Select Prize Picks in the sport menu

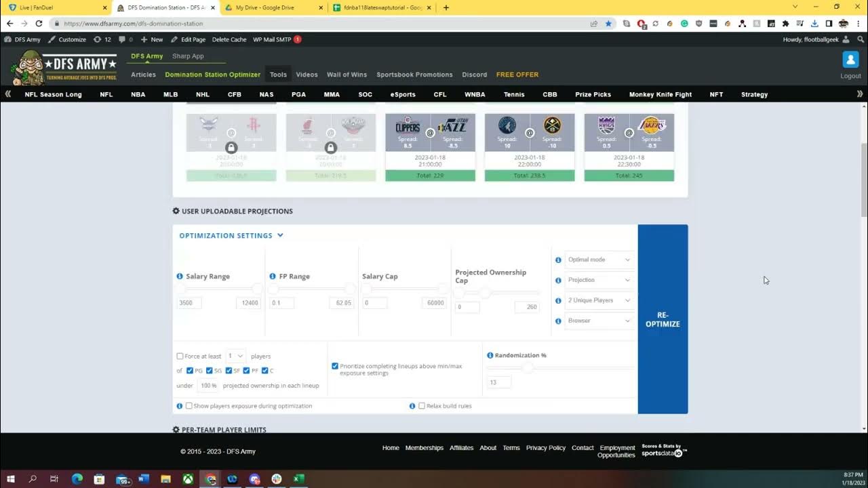[x=593, y=95]
